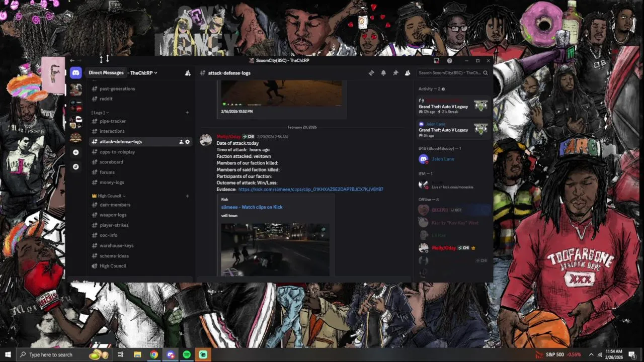Image resolution: width=644 pixels, height=362 pixels.
Task: Open the vell town Kick clip thumbnail
Action: pyautogui.click(x=275, y=249)
